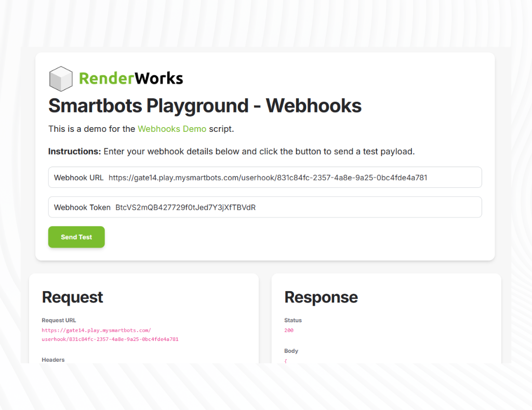
Task: Click the Send Test button
Action: pyautogui.click(x=76, y=237)
